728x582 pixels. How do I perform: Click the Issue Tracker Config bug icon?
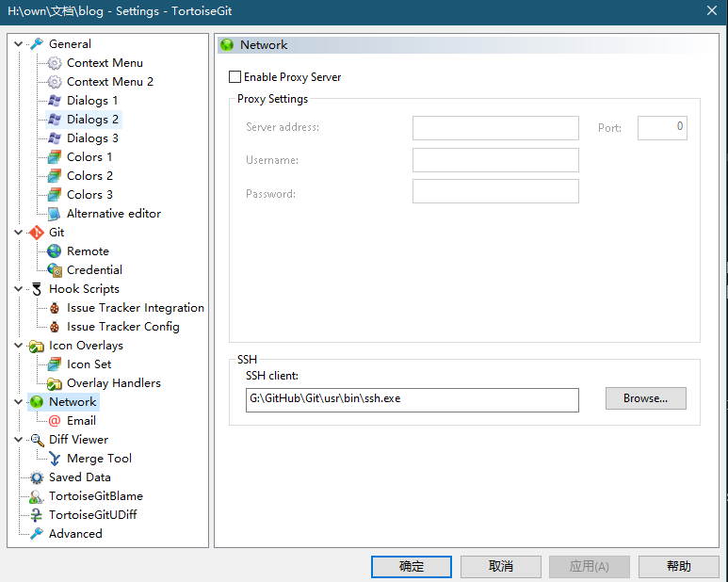click(x=55, y=327)
